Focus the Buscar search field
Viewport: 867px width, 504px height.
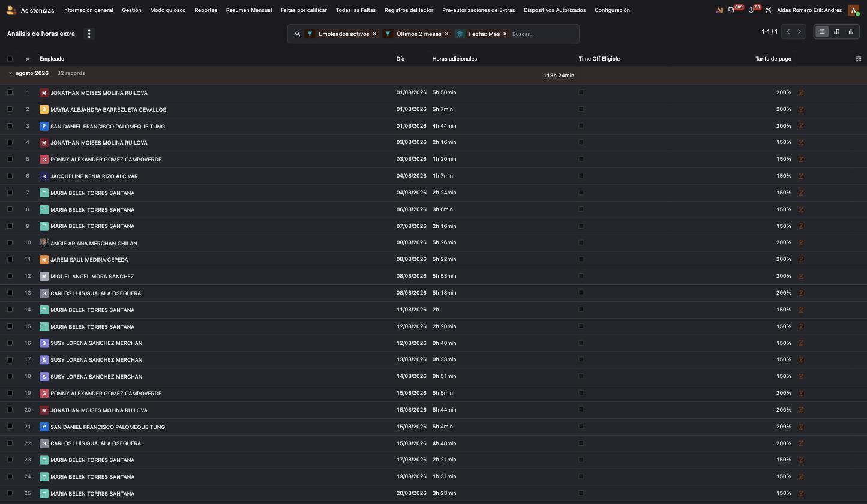pyautogui.click(x=543, y=34)
